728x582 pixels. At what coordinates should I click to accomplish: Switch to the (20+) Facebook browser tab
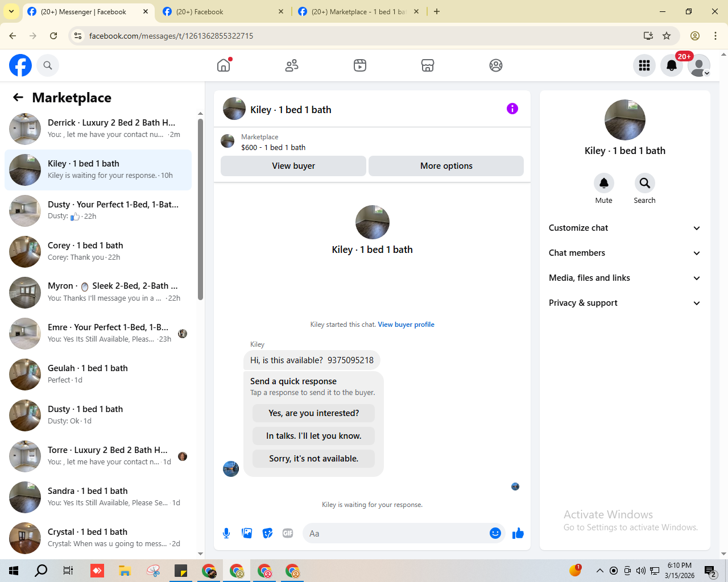[223, 11]
